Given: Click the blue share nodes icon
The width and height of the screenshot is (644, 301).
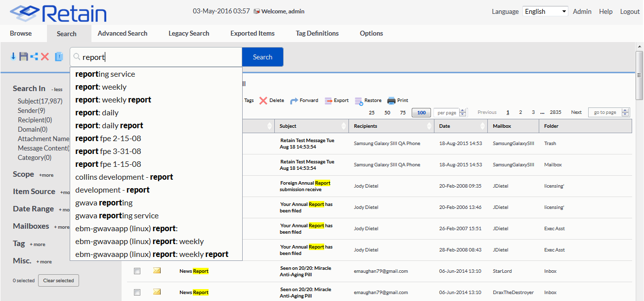Looking at the screenshot, I should tap(34, 57).
